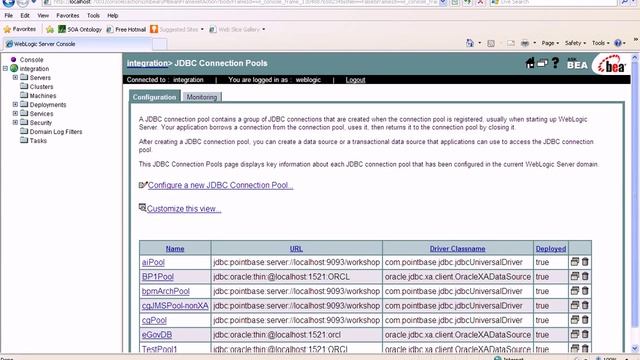Screen dimensions: 640x360
Task: Clone the cgPool connection pool
Action: (x=575, y=320)
